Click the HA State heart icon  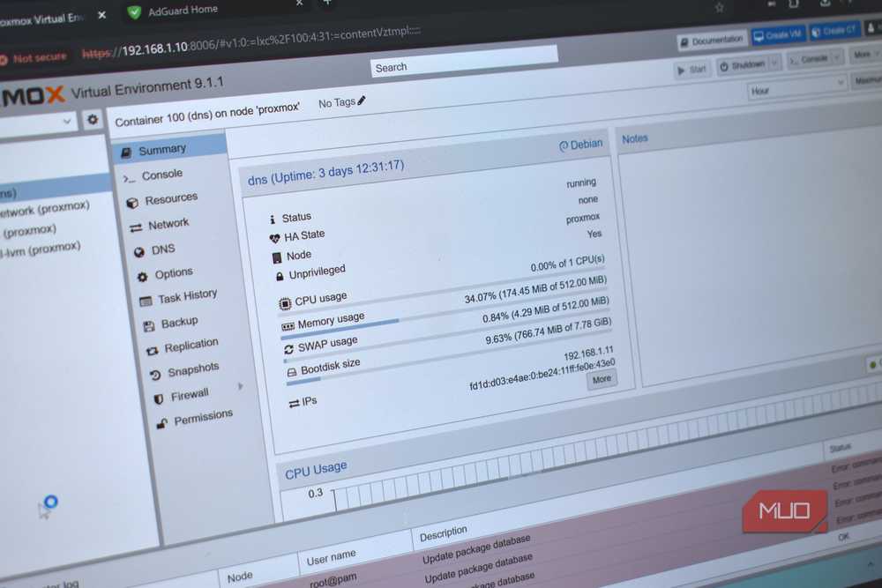point(274,238)
